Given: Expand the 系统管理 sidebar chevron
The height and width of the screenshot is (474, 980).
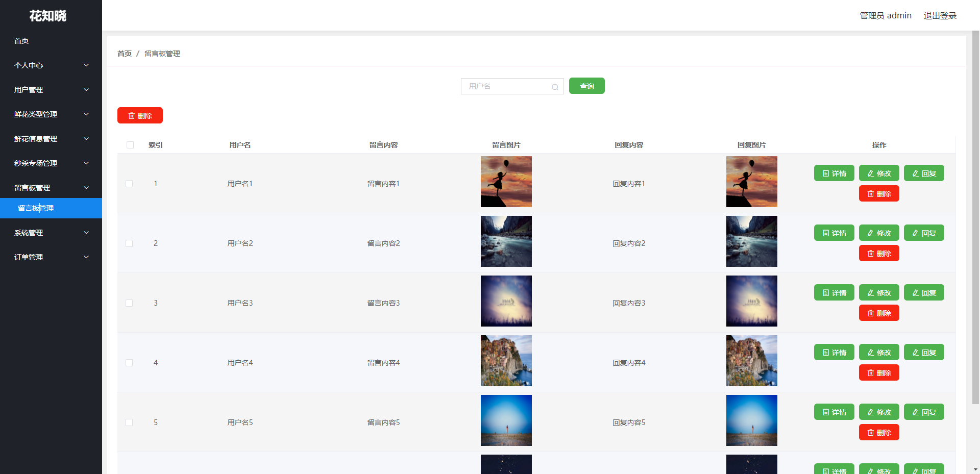Looking at the screenshot, I should pyautogui.click(x=86, y=233).
